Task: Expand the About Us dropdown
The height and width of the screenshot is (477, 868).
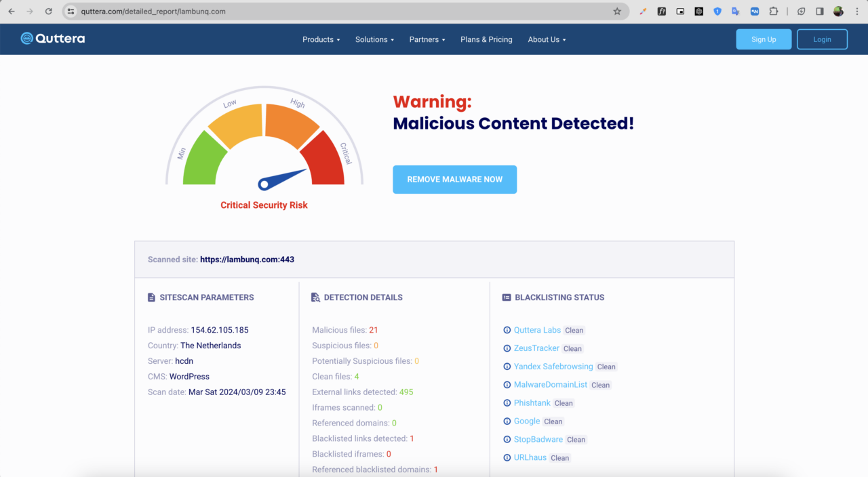Action: [x=547, y=39]
